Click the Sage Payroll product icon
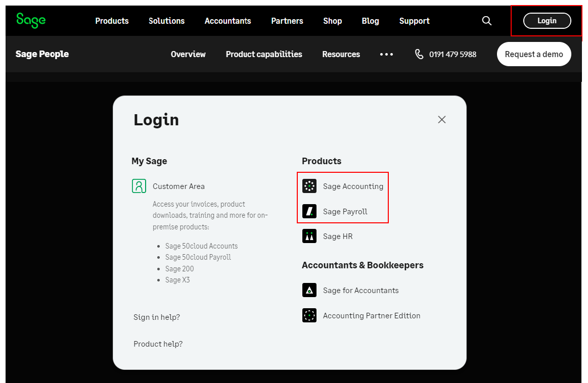Image resolution: width=588 pixels, height=383 pixels. [x=309, y=211]
